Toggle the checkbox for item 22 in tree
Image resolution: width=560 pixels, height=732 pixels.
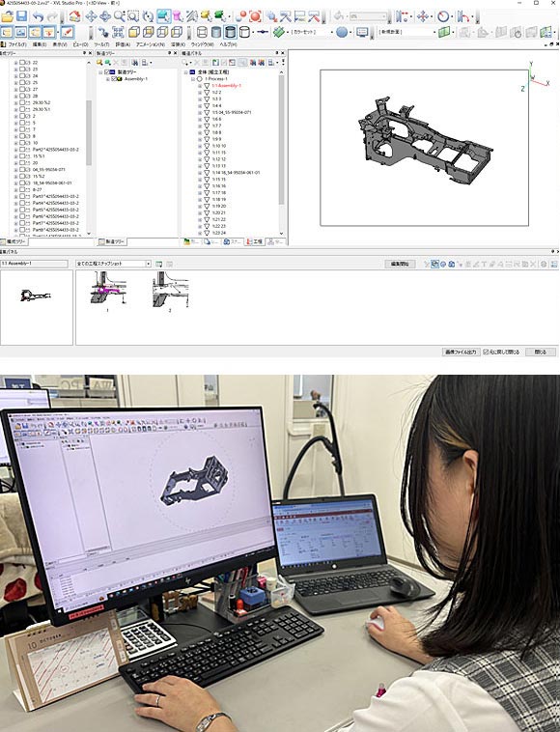tap(22, 62)
